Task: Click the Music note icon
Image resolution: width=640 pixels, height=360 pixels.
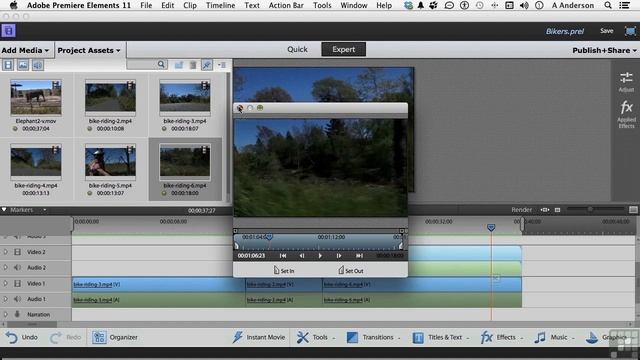Action: (540, 337)
